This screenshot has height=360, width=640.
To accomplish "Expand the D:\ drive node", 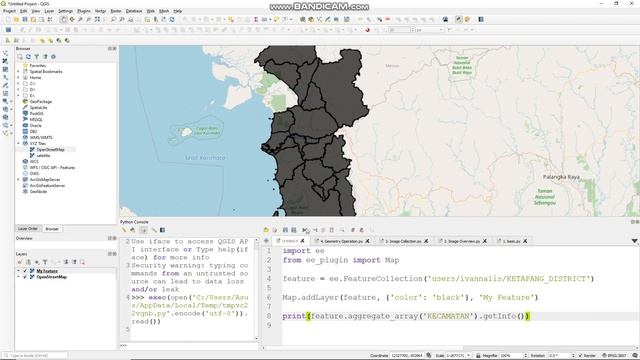I will click(18, 90).
